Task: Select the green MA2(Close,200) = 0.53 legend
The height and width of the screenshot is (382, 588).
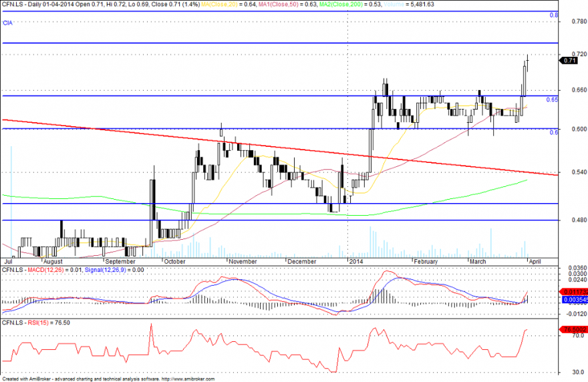Action: coord(349,5)
